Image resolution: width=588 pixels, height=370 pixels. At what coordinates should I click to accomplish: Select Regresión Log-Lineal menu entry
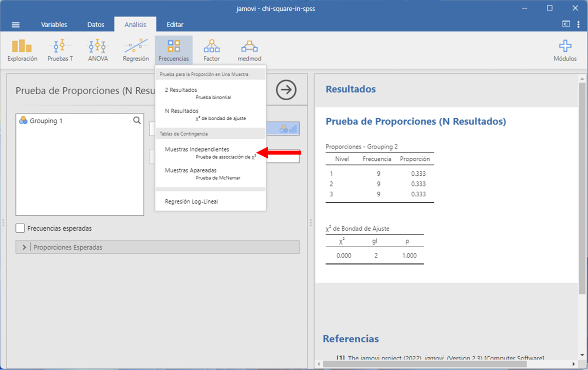pos(191,201)
